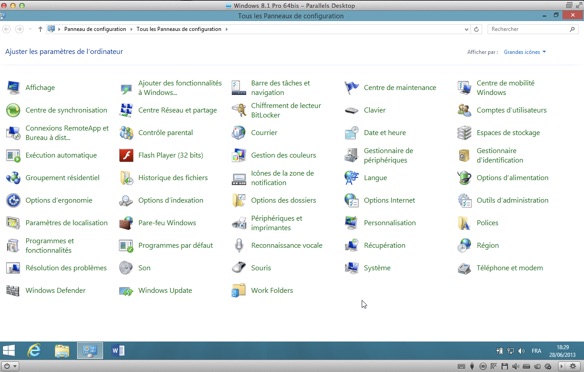Viewport: 584px width, 372px height.
Task: Open 'Résolution des problèmes' link
Action: [x=66, y=268]
